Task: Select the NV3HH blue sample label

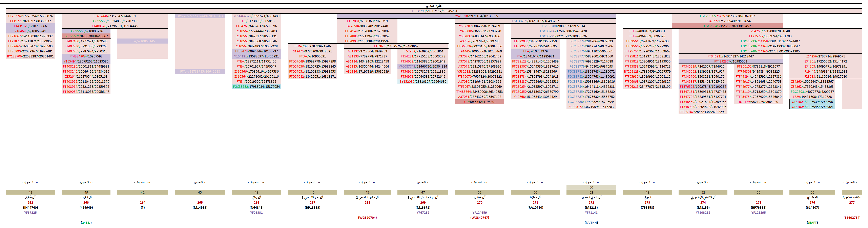Action: (x=591, y=223)
